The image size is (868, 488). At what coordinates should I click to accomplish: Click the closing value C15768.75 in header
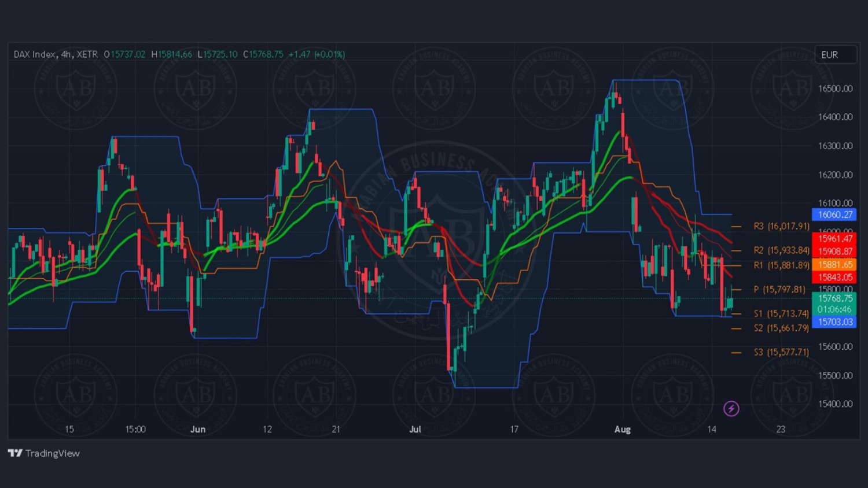263,54
